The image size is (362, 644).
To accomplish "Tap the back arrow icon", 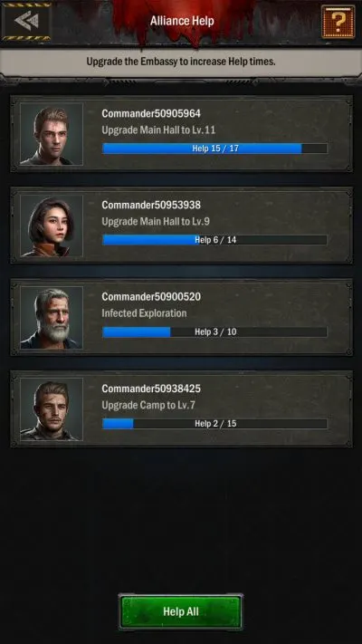I will 26,21.
